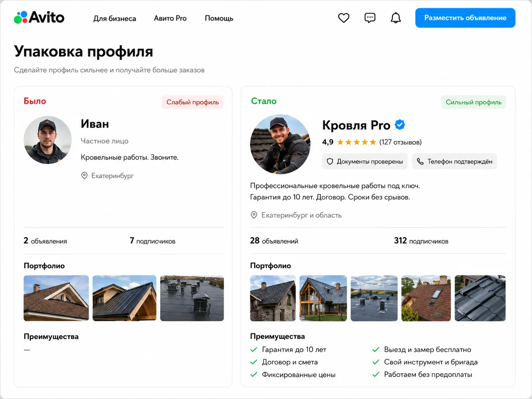Open the (127 отзывов) reviews link
This screenshot has width=532, height=399.
(400, 142)
